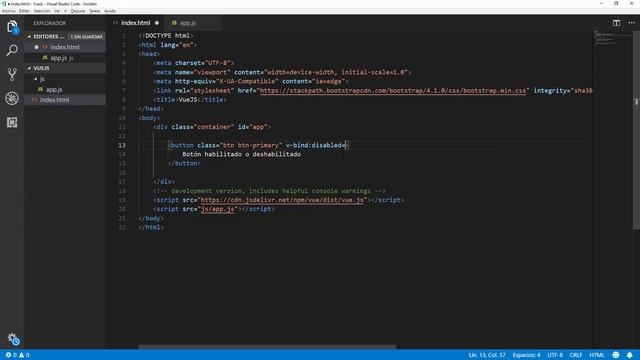Select index.html in open editors list
Viewport: 640px width, 360px height.
coord(65,47)
